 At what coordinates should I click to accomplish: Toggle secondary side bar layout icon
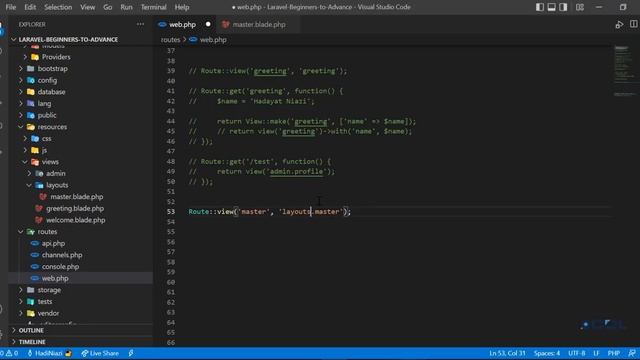tap(563, 7)
